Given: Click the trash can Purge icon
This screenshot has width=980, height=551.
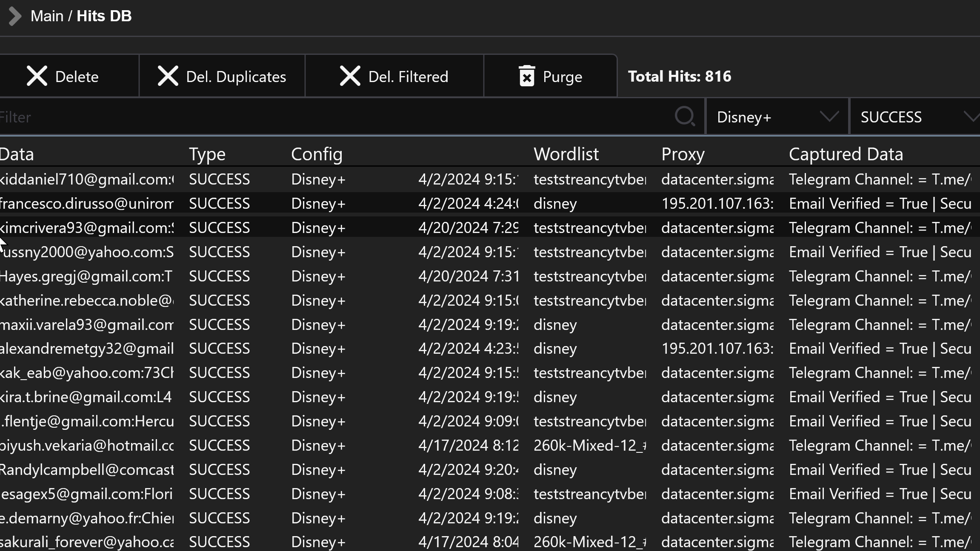Looking at the screenshot, I should point(527,77).
